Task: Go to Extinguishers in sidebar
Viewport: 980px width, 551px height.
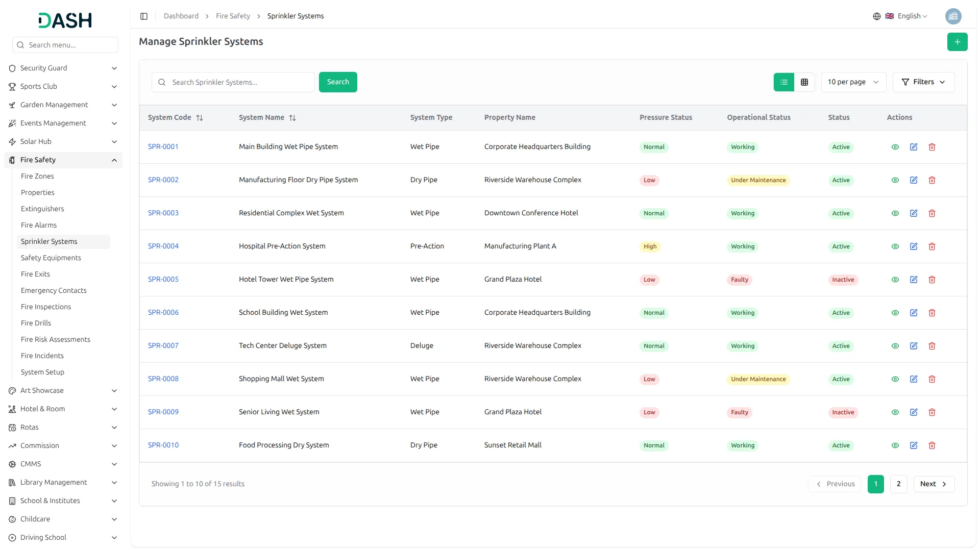Action: (42, 209)
